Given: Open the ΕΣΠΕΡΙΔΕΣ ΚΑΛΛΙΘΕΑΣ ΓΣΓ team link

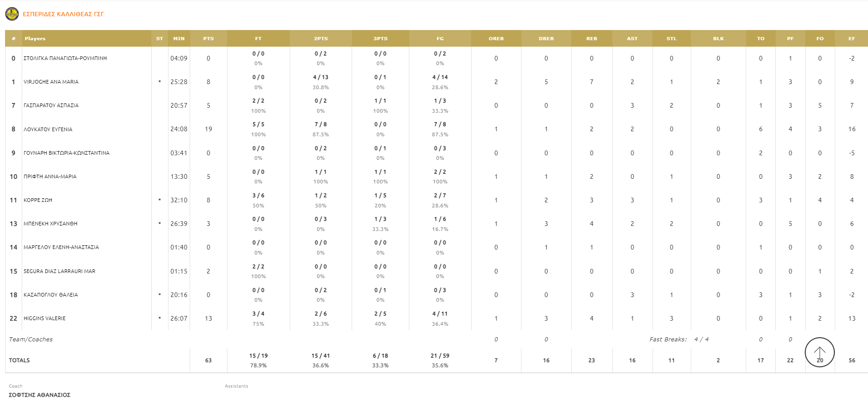Looking at the screenshot, I should pos(63,14).
